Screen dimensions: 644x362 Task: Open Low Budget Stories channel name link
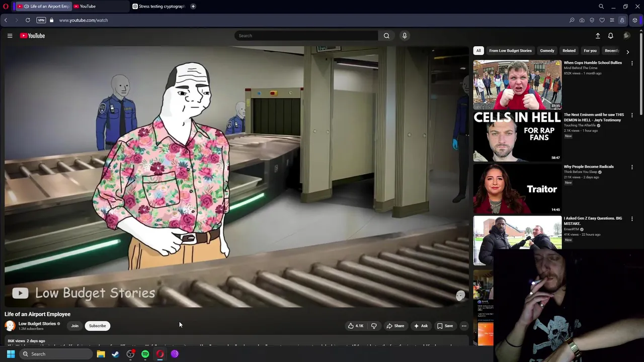click(x=37, y=324)
